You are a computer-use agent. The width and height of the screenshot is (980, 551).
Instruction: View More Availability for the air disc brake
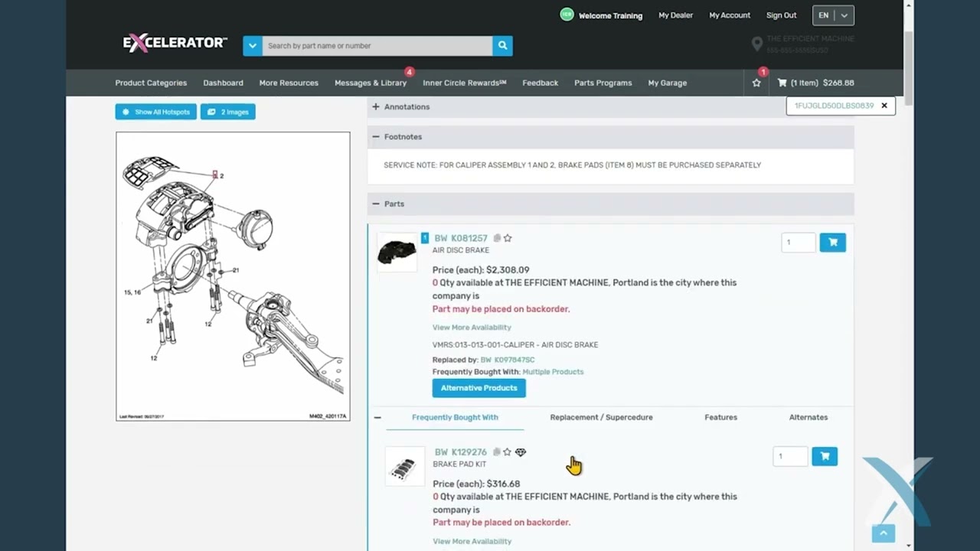point(472,328)
